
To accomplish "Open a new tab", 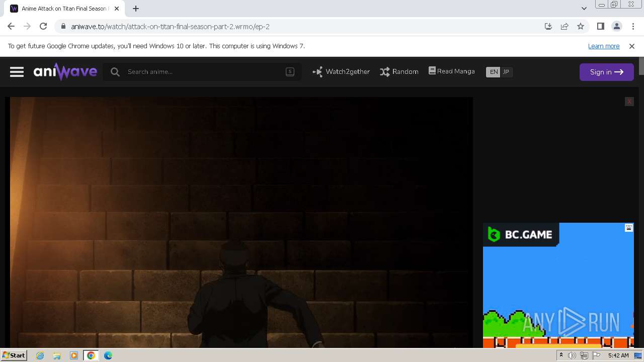I will pyautogui.click(x=136, y=8).
